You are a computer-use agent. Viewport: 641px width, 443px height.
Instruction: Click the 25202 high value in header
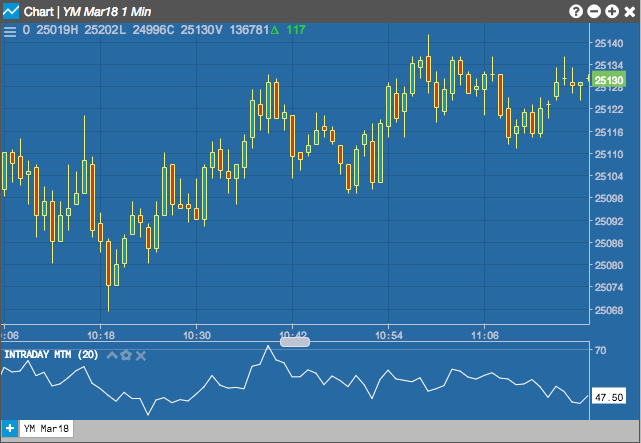[101, 30]
